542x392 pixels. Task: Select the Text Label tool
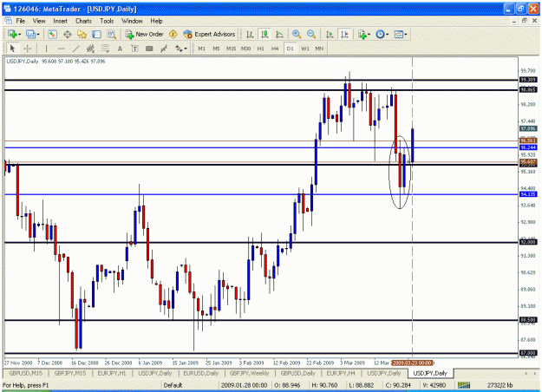tap(134, 49)
